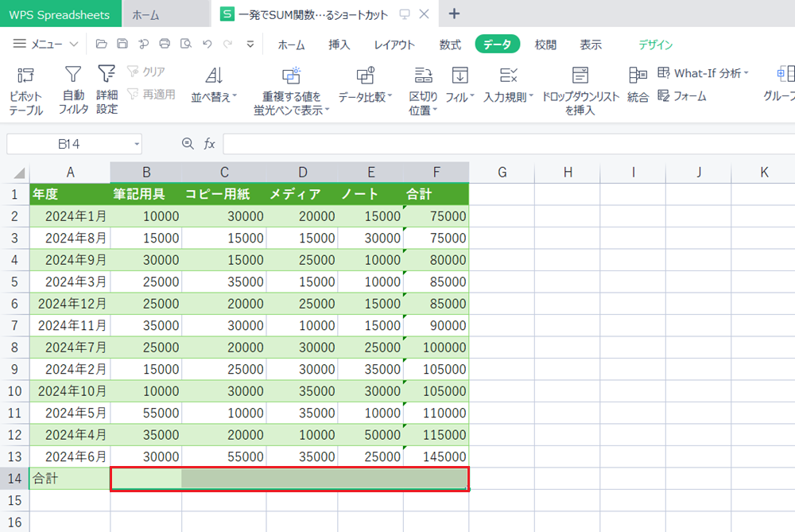
Task: Save the spreadsheet with the floppy icon
Action: click(x=122, y=44)
